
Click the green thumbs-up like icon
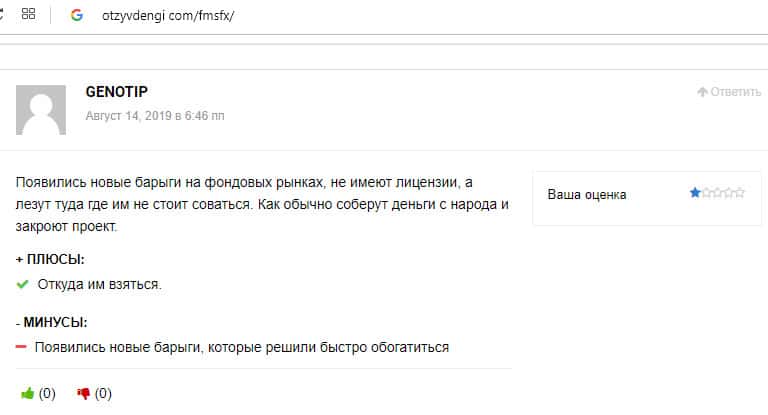pos(27,393)
